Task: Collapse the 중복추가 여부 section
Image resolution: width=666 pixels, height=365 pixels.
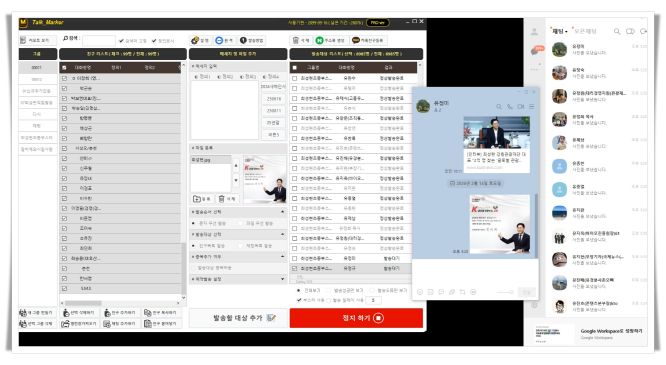Action: pos(282,257)
